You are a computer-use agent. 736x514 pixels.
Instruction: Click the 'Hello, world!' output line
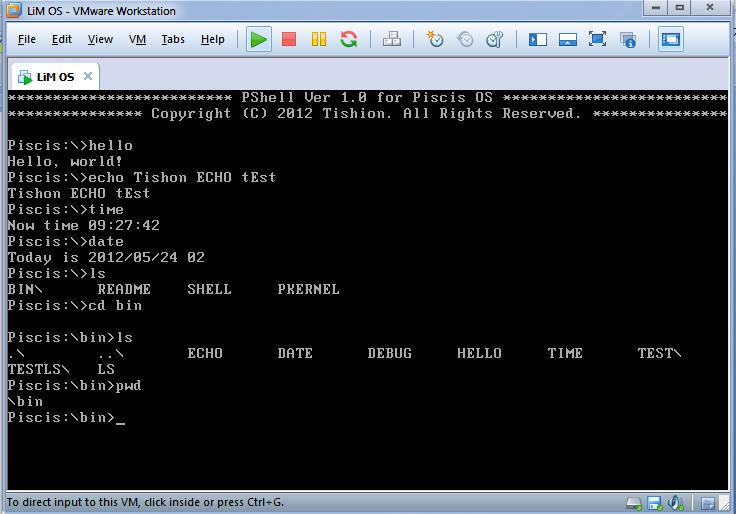pyautogui.click(x=65, y=161)
